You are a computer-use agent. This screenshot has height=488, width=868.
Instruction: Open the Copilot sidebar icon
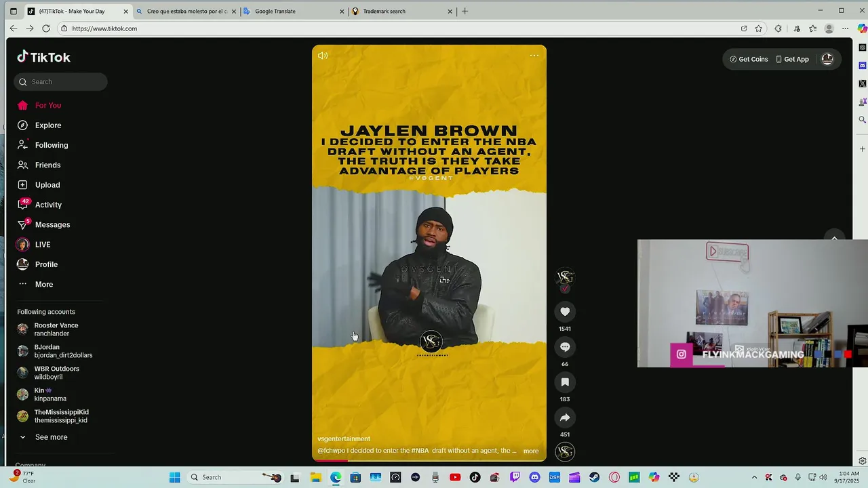coord(862,28)
